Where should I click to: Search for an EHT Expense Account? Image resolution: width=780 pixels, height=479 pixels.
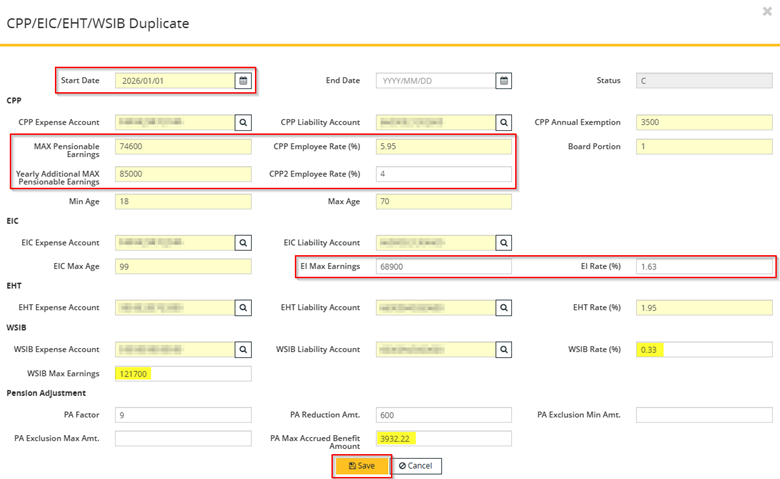click(x=243, y=307)
